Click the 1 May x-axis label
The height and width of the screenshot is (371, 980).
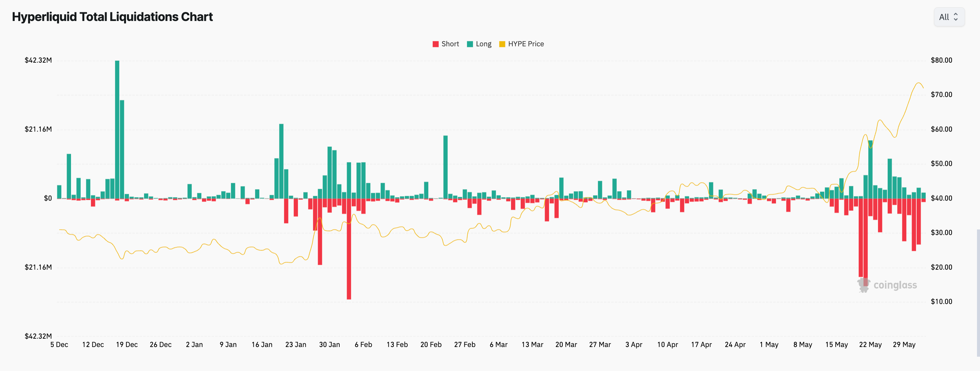(769, 345)
